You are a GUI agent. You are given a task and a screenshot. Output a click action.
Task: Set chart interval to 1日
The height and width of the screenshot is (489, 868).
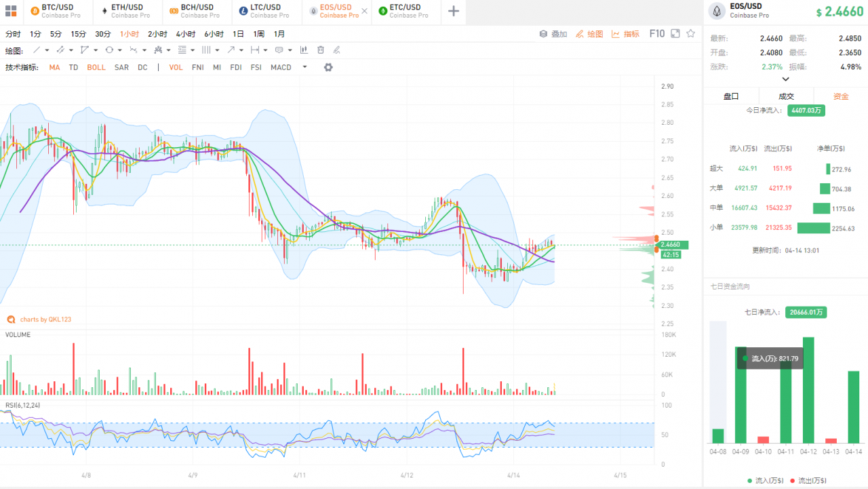238,34
